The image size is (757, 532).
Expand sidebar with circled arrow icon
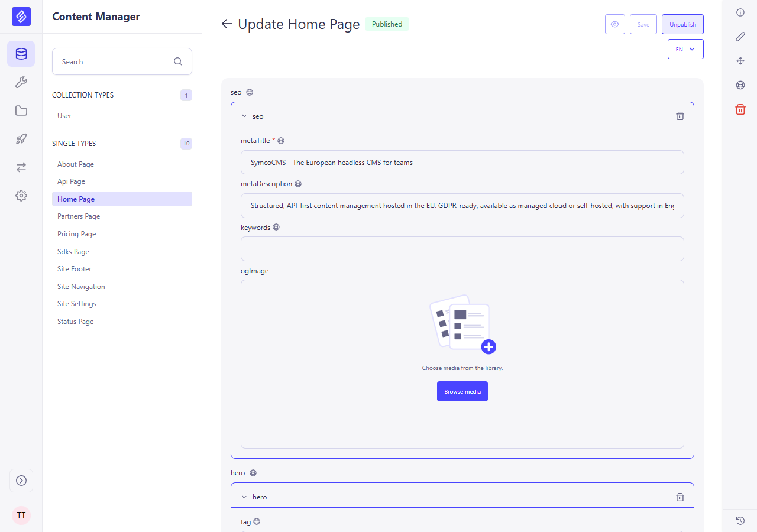pos(21,481)
